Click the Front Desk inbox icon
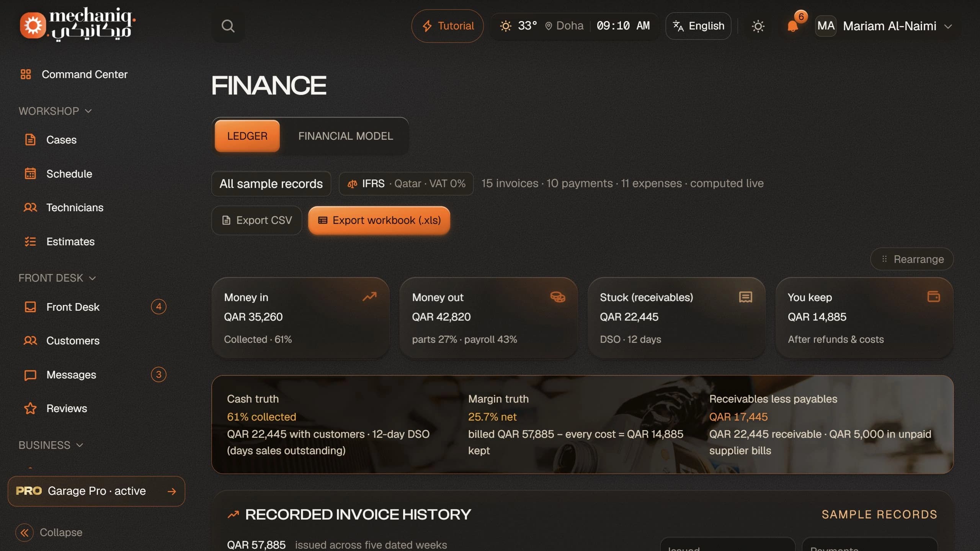The image size is (980, 551). point(30,307)
